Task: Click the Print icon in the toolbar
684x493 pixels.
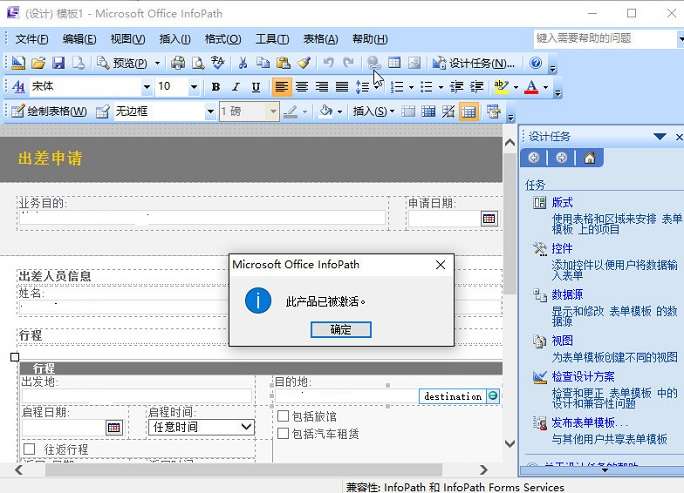Action: [x=178, y=63]
